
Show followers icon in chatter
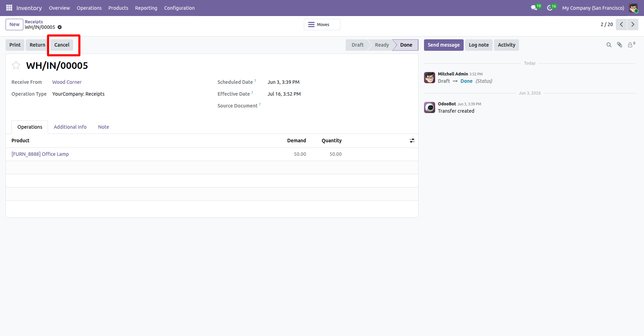coord(631,45)
